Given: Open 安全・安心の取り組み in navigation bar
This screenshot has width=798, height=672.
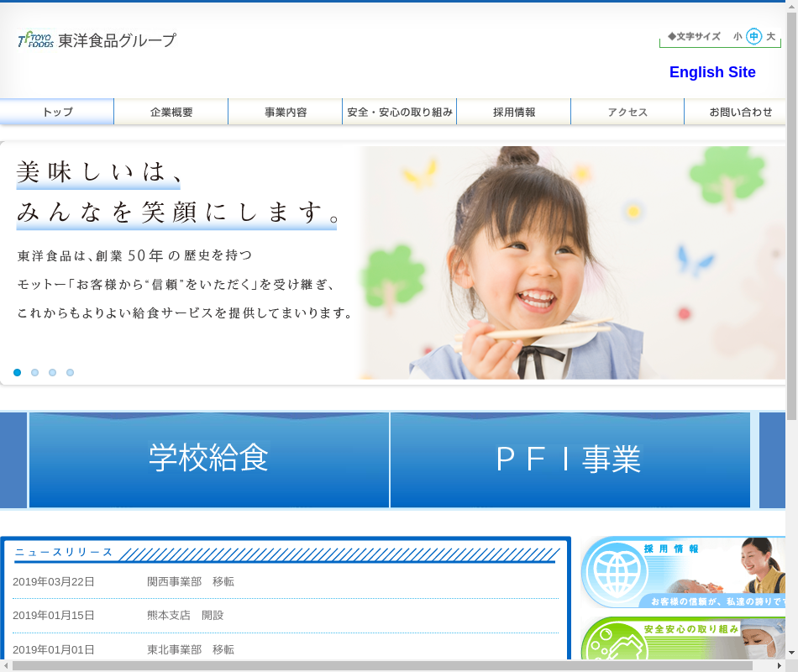Looking at the screenshot, I should click(x=400, y=112).
